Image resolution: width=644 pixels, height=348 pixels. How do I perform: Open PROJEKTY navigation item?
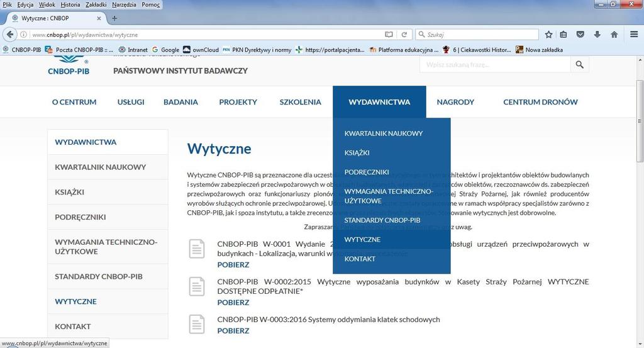[x=238, y=102]
